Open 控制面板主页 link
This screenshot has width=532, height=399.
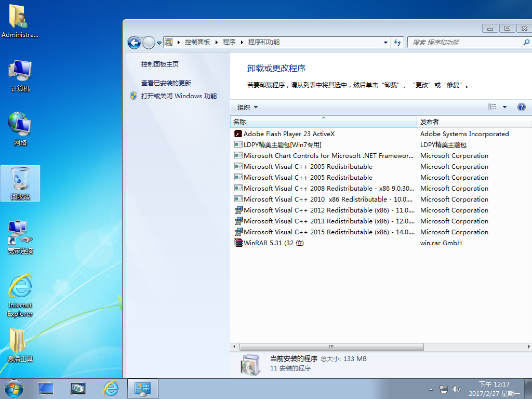(x=160, y=64)
